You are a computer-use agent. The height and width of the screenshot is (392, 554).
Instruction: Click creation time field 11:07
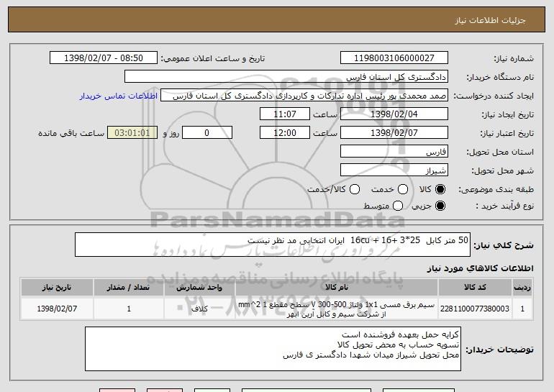pyautogui.click(x=285, y=114)
